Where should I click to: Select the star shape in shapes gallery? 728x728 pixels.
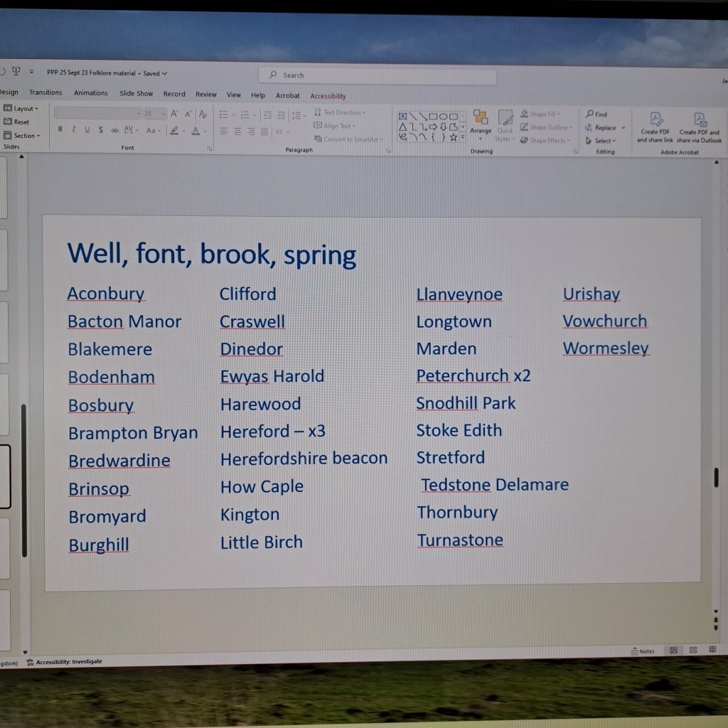453,136
